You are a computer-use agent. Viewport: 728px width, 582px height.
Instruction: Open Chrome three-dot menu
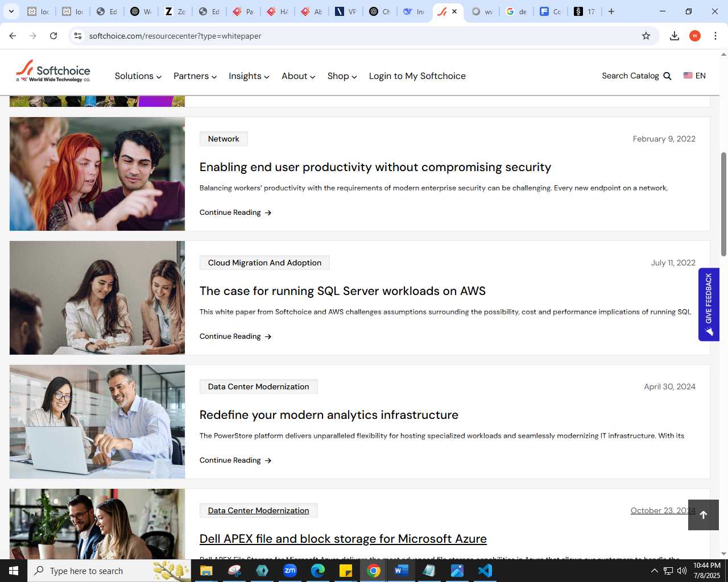point(715,36)
